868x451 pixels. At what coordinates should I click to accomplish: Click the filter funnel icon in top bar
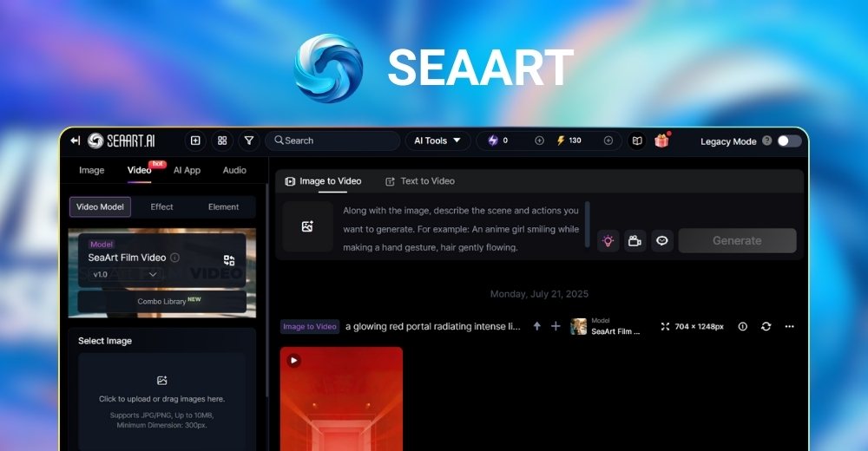(x=249, y=141)
